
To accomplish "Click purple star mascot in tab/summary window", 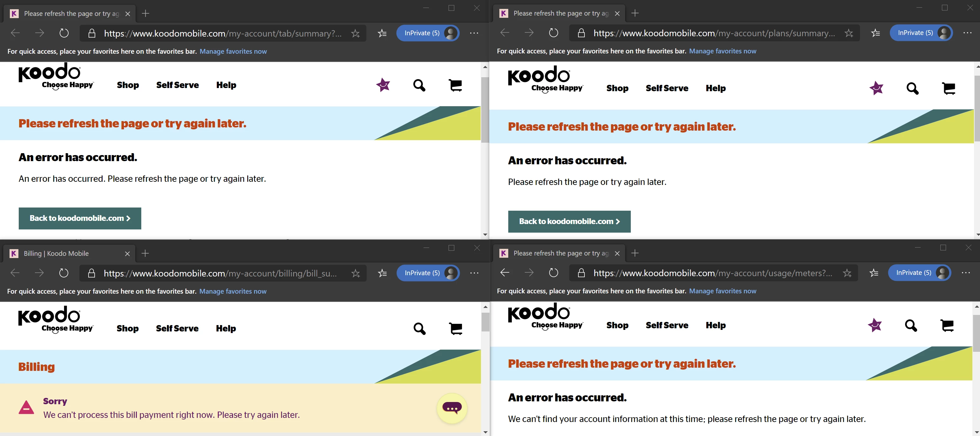I will click(x=383, y=85).
